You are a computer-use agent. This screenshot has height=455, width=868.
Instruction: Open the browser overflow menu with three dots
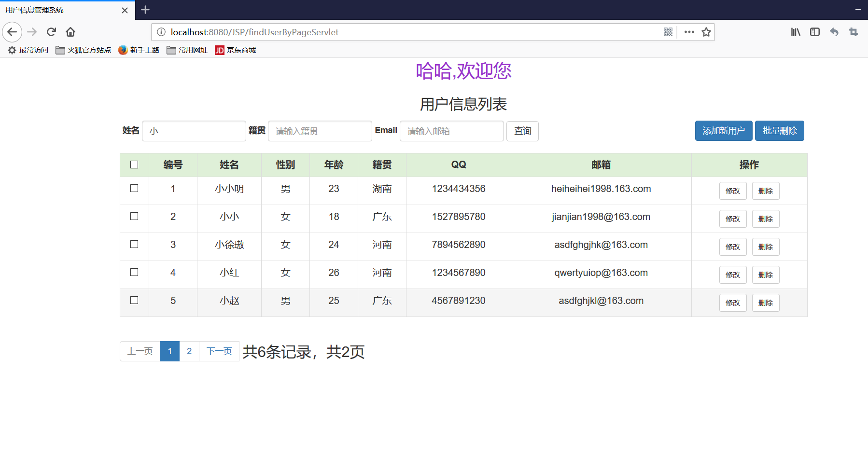pyautogui.click(x=688, y=32)
